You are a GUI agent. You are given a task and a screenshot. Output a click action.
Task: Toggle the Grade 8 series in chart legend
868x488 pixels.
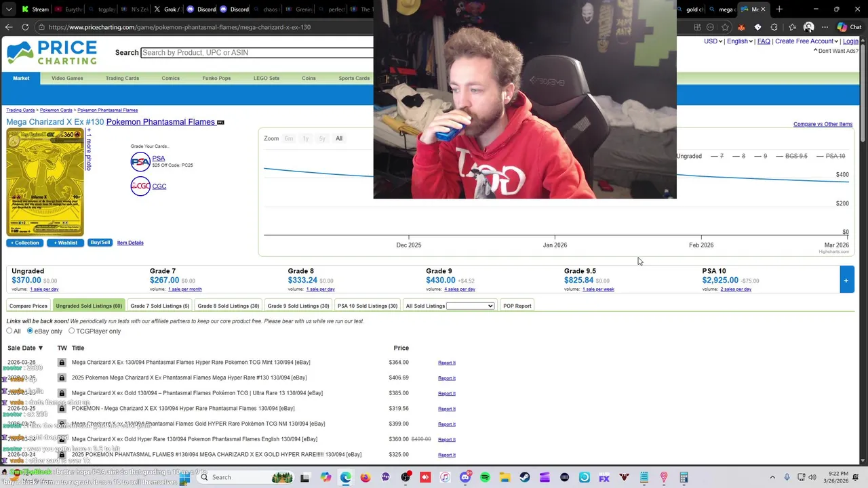738,156
